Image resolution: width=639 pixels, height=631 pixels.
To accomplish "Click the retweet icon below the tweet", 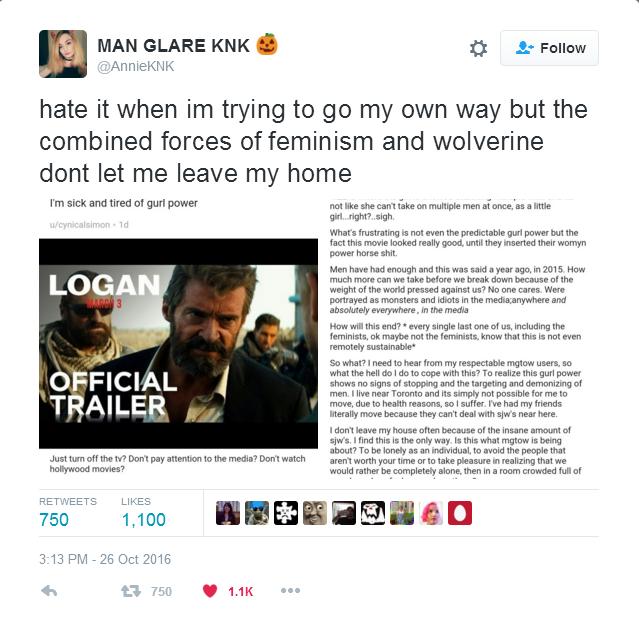I will (131, 591).
